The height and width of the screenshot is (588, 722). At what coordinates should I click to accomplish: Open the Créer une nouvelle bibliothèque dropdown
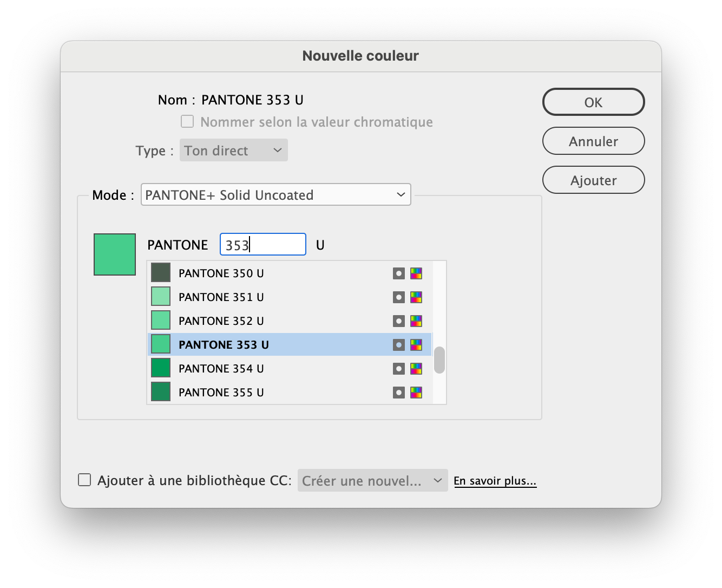[372, 480]
